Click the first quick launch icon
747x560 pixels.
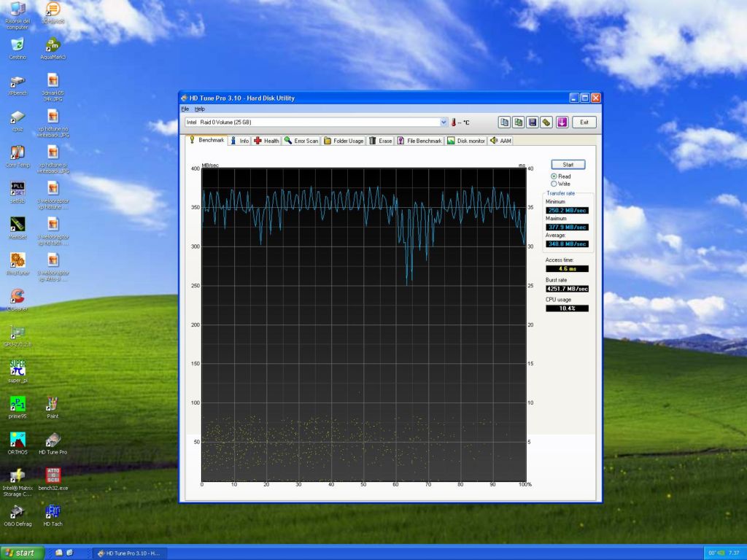[x=59, y=553]
